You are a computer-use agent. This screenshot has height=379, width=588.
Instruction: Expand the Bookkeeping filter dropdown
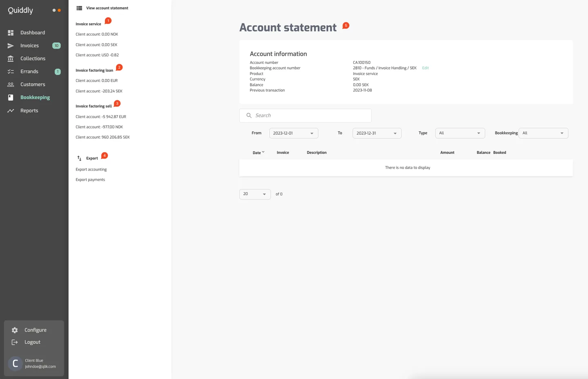pos(543,133)
